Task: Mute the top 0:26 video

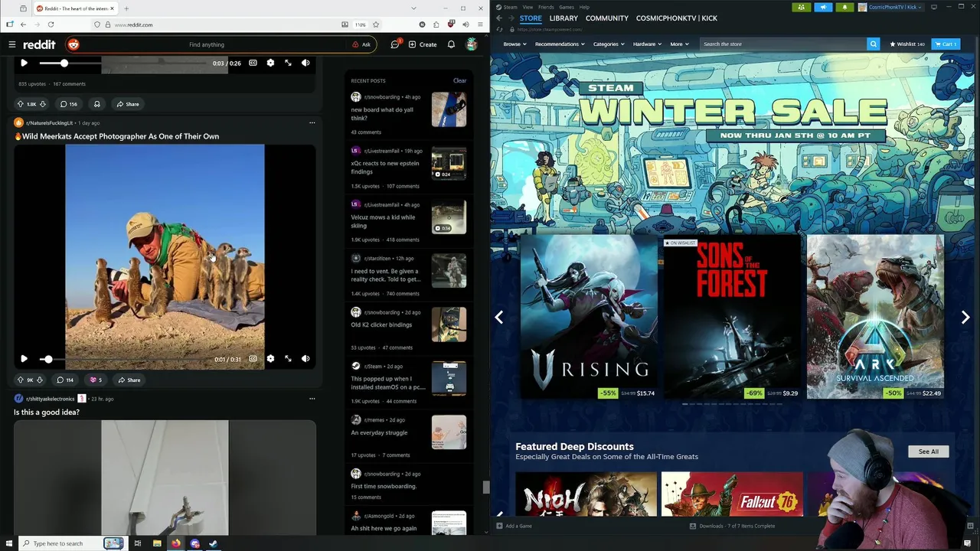Action: click(305, 63)
